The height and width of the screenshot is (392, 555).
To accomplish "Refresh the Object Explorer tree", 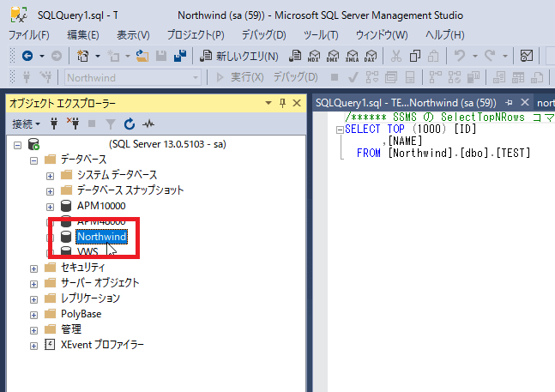I will tap(130, 124).
